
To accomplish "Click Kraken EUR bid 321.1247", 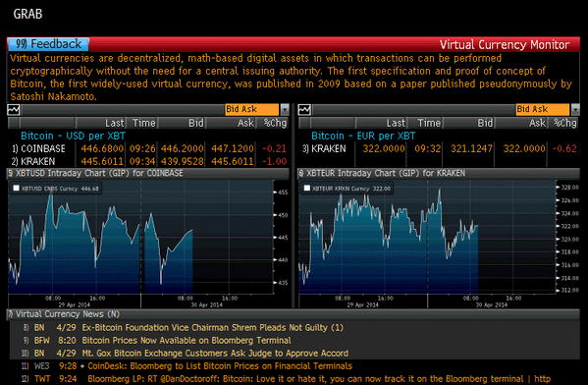I will (471, 148).
